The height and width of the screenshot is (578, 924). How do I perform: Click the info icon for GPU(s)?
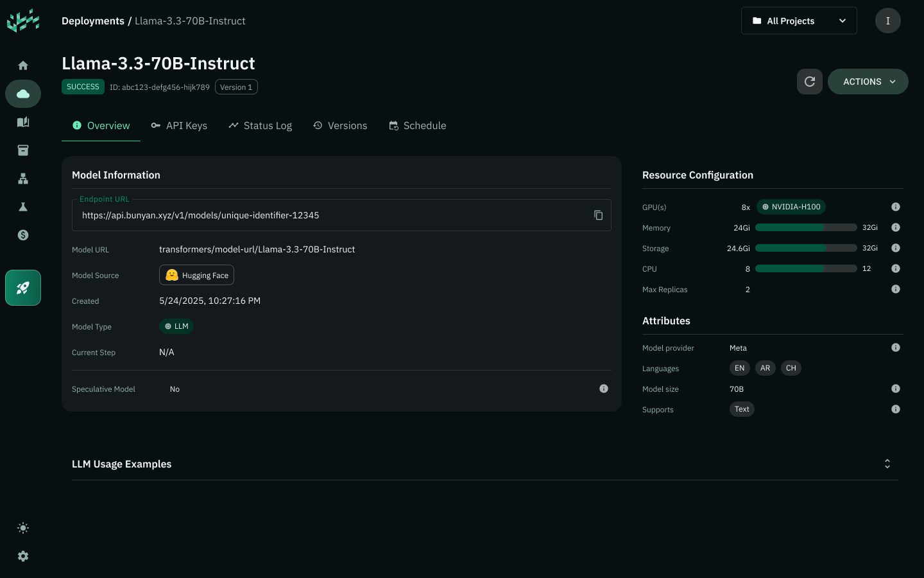(x=896, y=207)
